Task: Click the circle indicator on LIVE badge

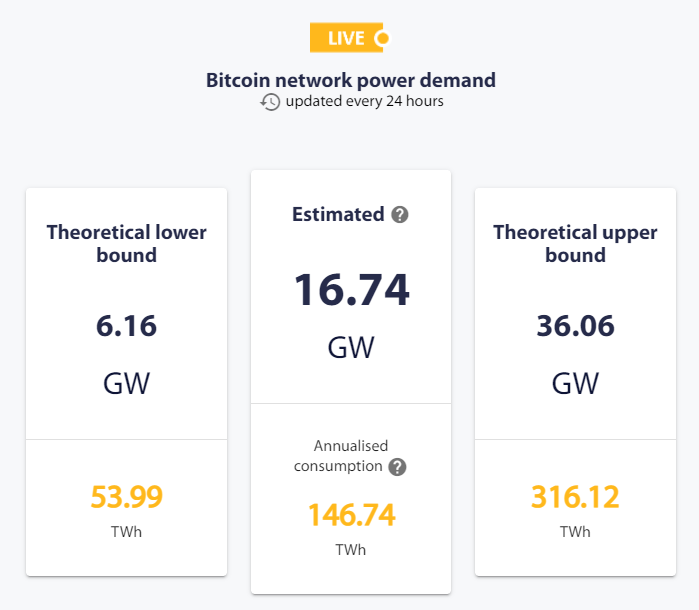Action: point(382,38)
